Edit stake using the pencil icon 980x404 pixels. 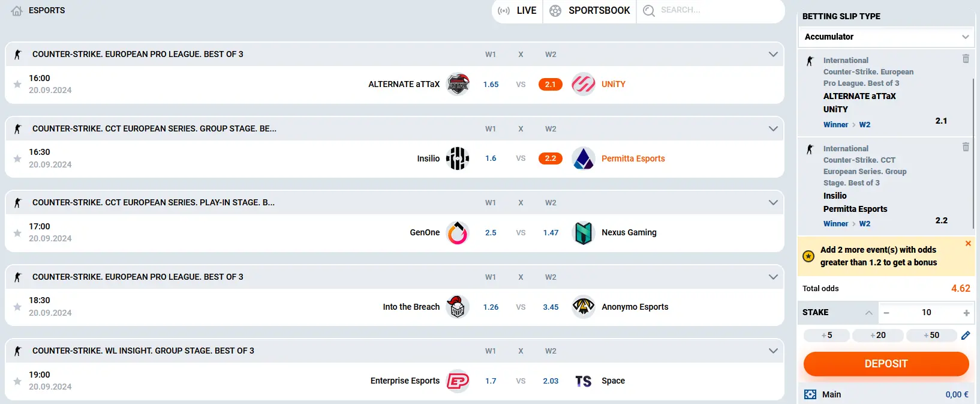(x=966, y=335)
